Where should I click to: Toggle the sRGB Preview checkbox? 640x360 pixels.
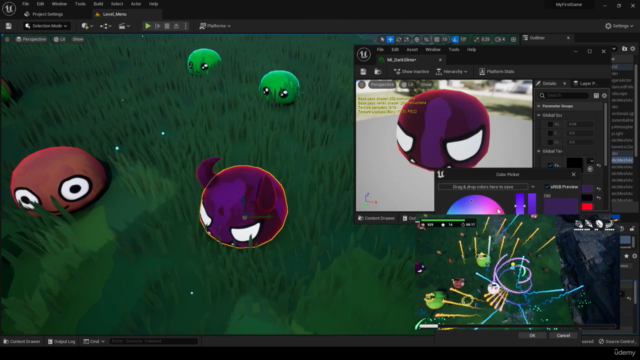point(547,187)
